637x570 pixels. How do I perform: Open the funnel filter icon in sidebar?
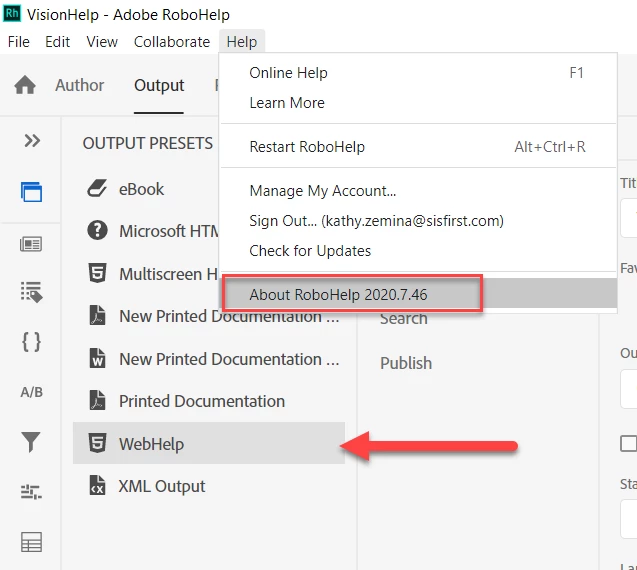tap(31, 442)
